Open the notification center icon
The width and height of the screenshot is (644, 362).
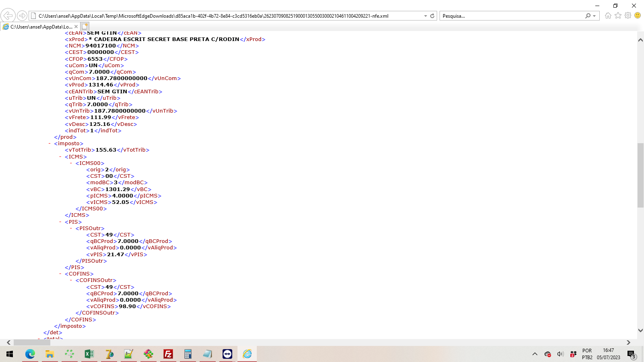631,354
